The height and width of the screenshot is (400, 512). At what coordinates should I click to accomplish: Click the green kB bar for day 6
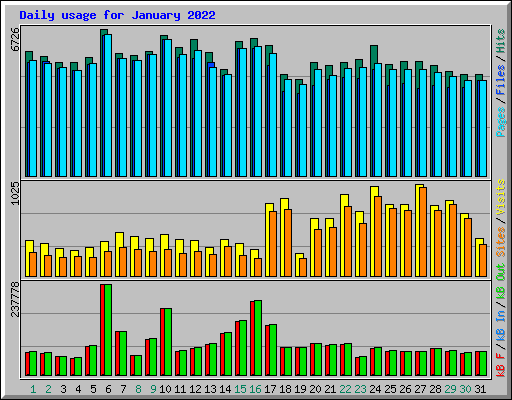pos(108,330)
